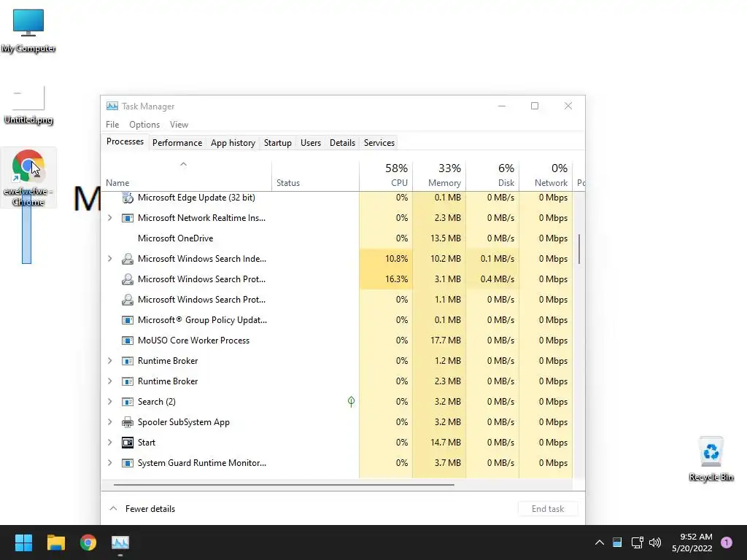
Task: Open the File menu
Action: click(112, 125)
